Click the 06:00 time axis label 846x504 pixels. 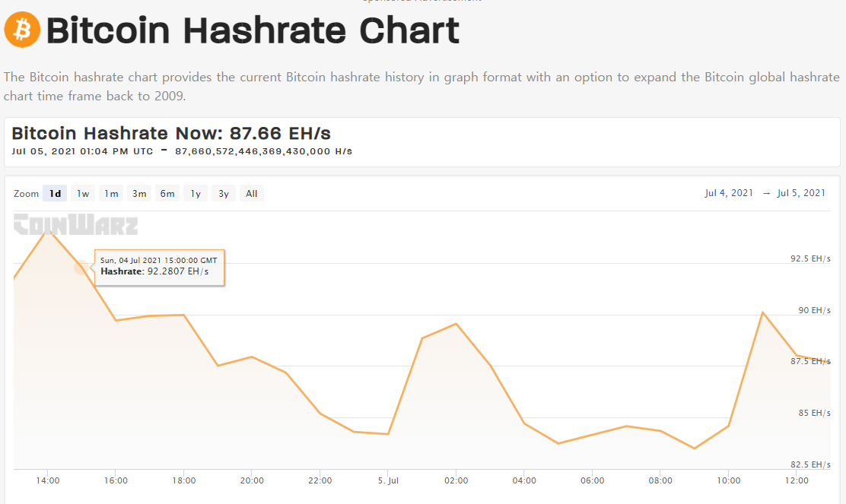(593, 480)
